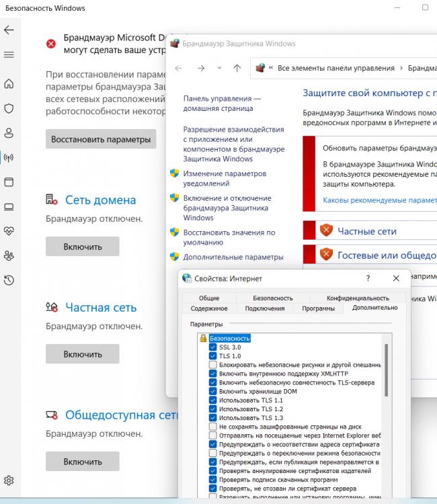Open Дополнительные параметры link

233,257
